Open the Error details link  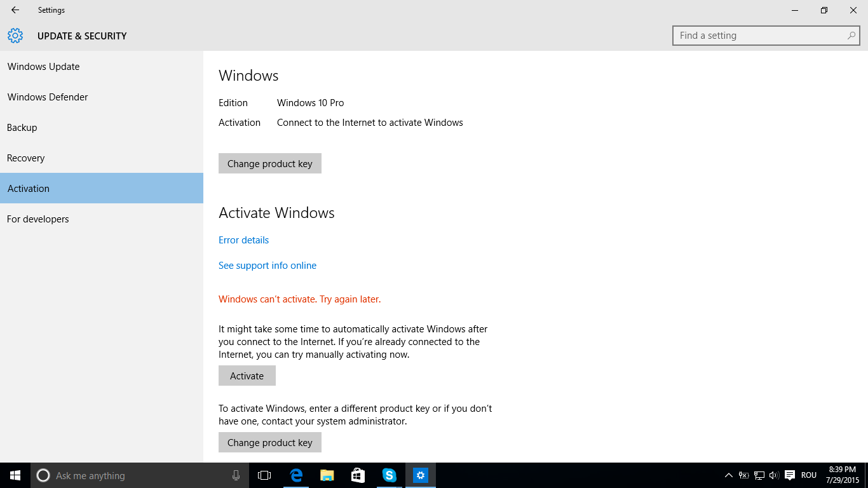pyautogui.click(x=243, y=240)
